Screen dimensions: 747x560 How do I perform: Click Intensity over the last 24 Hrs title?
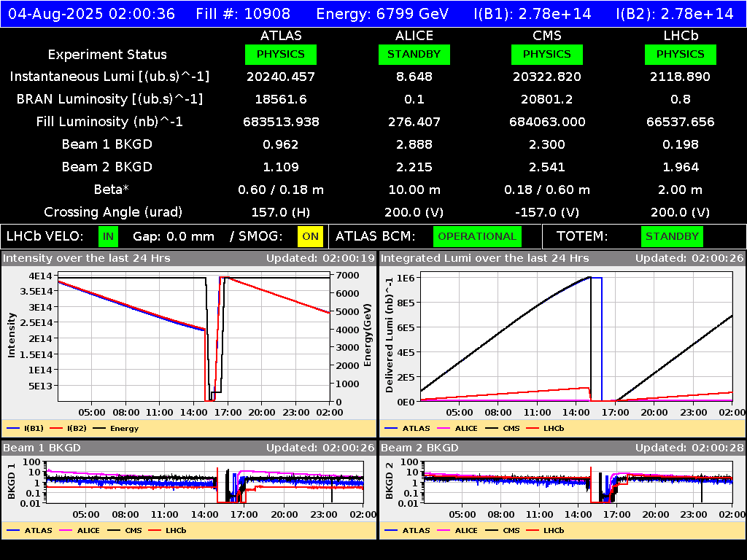click(86, 259)
